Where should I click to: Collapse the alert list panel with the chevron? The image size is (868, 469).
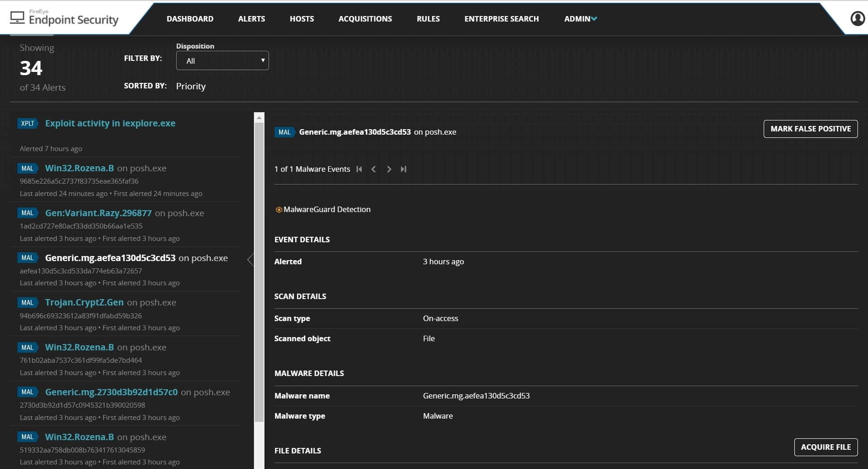[250, 259]
